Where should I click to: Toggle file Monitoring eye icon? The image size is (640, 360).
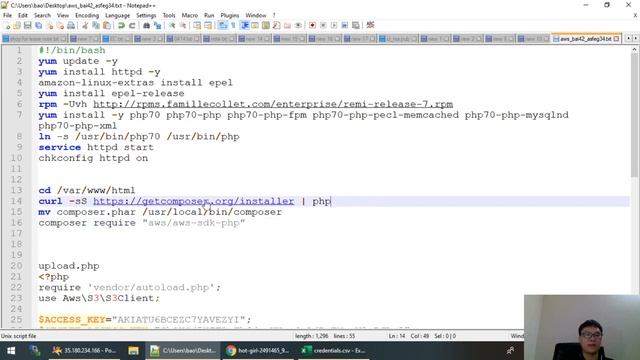tap(298, 26)
